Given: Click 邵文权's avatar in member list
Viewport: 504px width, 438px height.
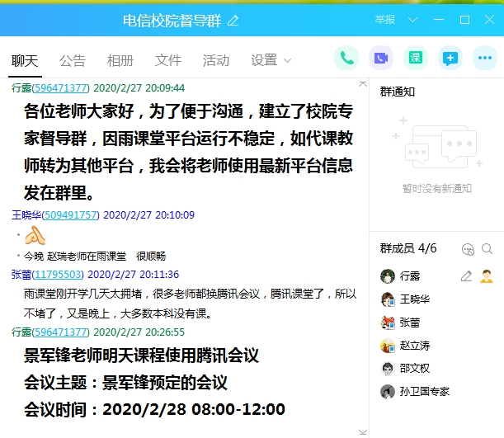Looking at the screenshot, I should click(388, 368).
